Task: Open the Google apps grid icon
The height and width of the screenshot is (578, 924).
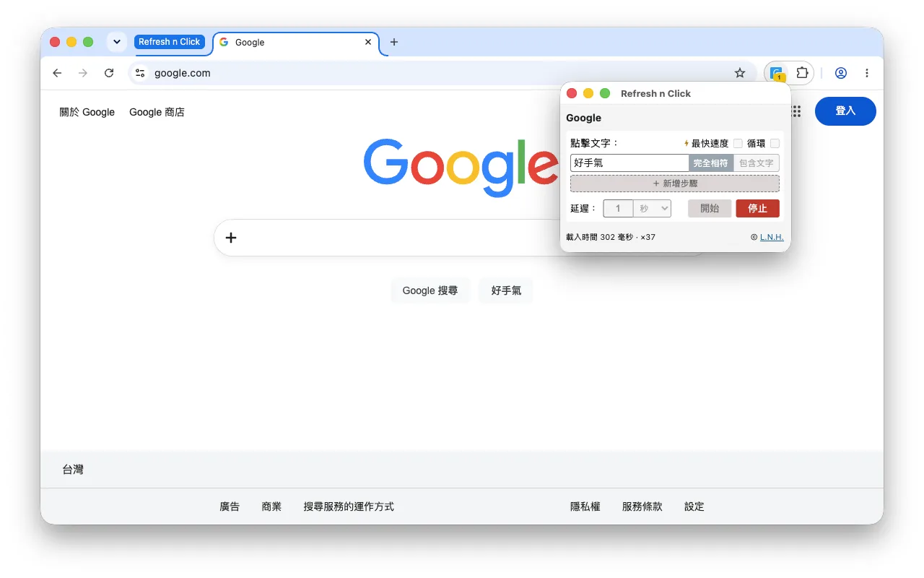Action: [x=796, y=111]
